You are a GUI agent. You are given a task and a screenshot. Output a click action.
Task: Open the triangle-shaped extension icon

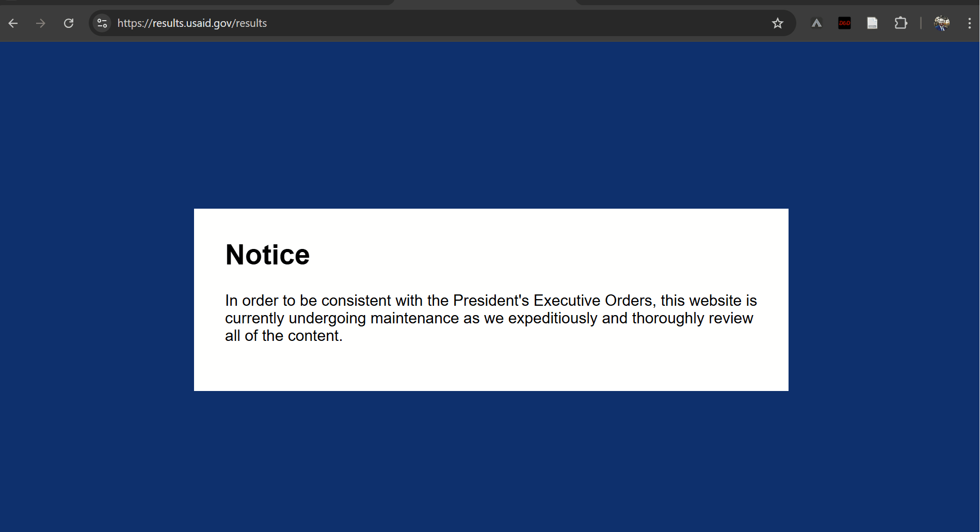[x=816, y=23]
